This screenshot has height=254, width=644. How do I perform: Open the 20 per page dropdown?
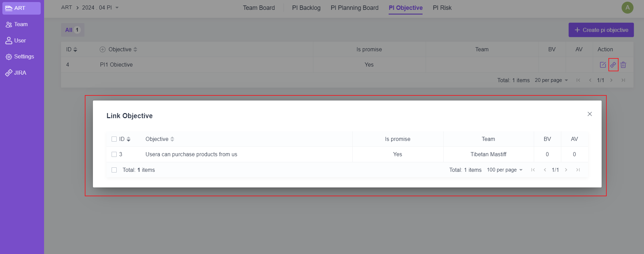(x=551, y=80)
